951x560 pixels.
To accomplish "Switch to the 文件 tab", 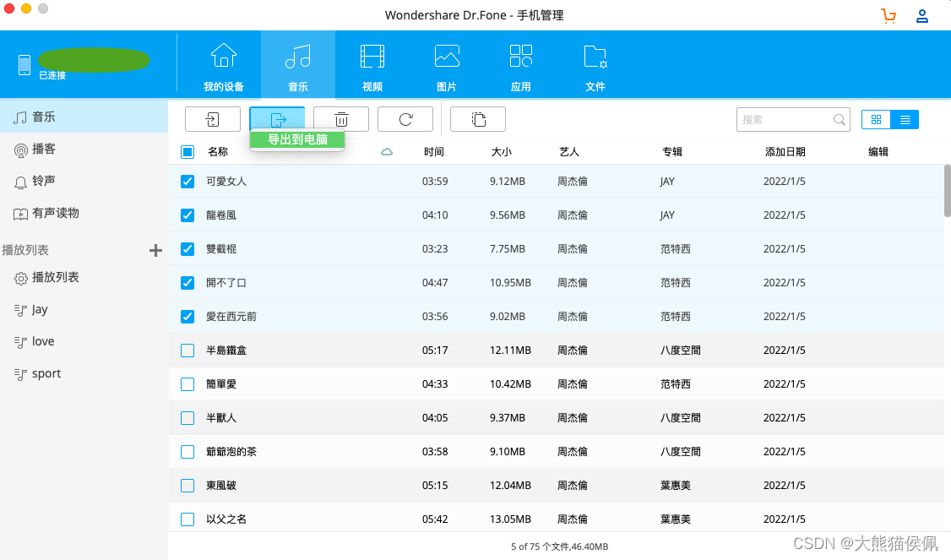I will pyautogui.click(x=595, y=66).
